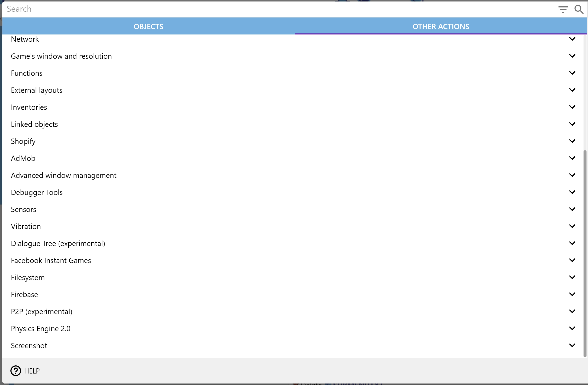Select the Network list label
The image size is (588, 385).
(25, 39)
